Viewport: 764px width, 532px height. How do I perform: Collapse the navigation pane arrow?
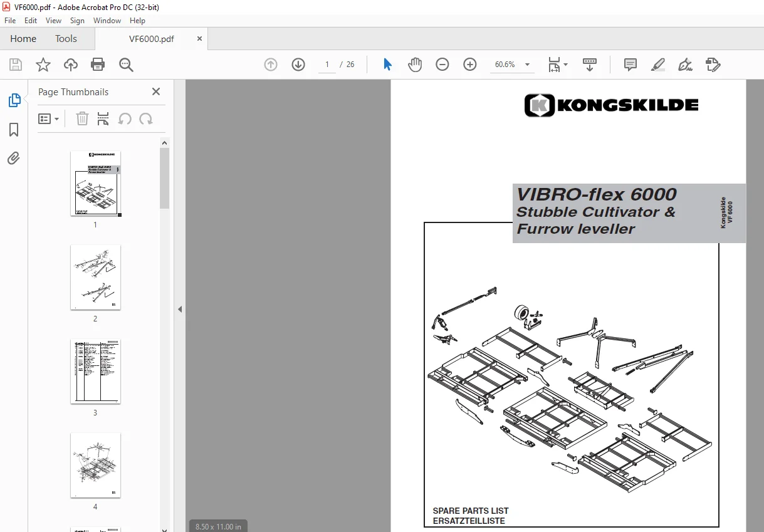coord(180,309)
